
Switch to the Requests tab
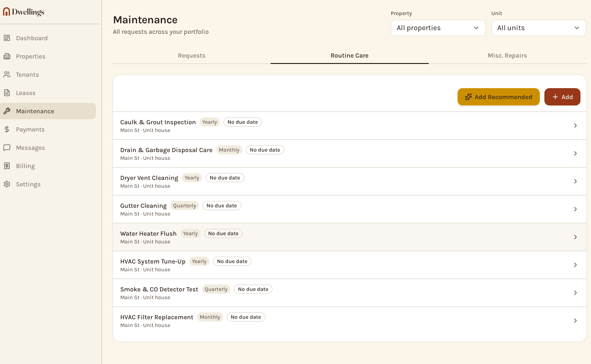192,56
